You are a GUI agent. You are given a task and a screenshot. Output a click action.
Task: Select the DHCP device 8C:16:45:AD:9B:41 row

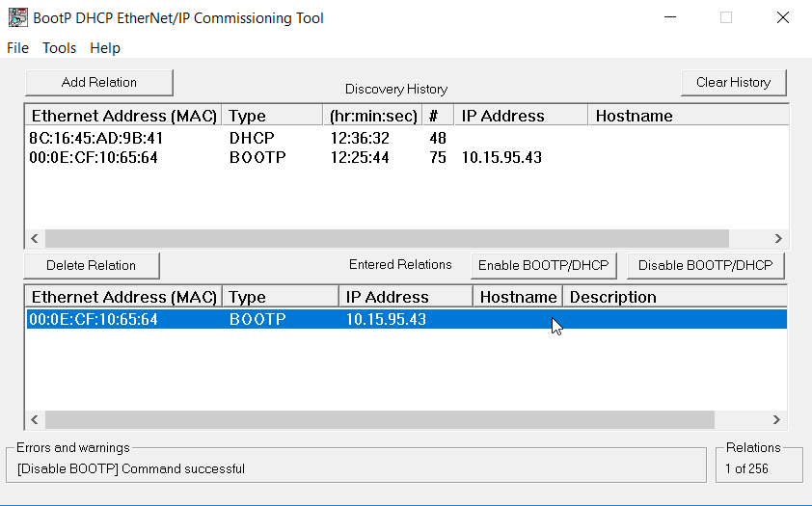[x=407, y=138]
